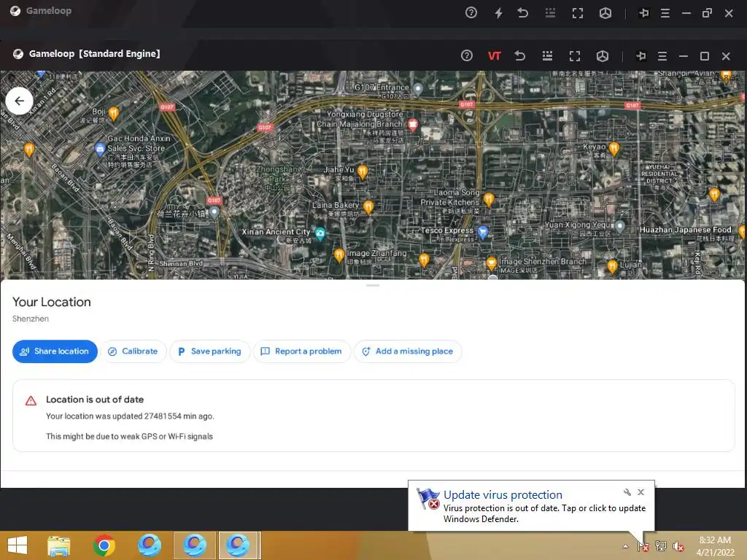
Task: Open hamburger menu in back Gameloop window
Action: click(x=665, y=13)
